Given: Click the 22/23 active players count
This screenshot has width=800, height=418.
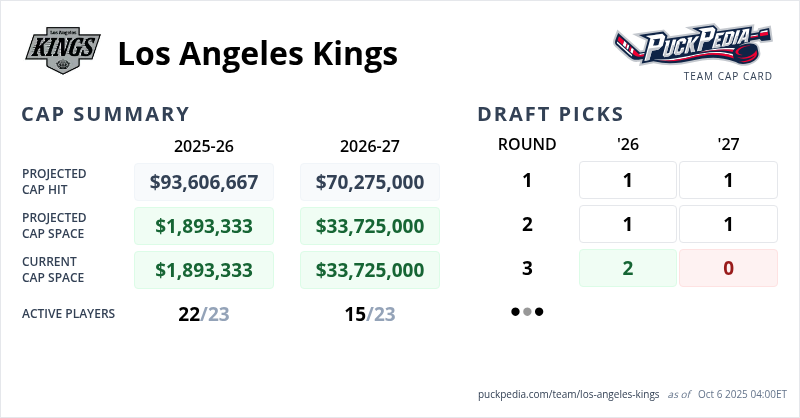Looking at the screenshot, I should (204, 314).
